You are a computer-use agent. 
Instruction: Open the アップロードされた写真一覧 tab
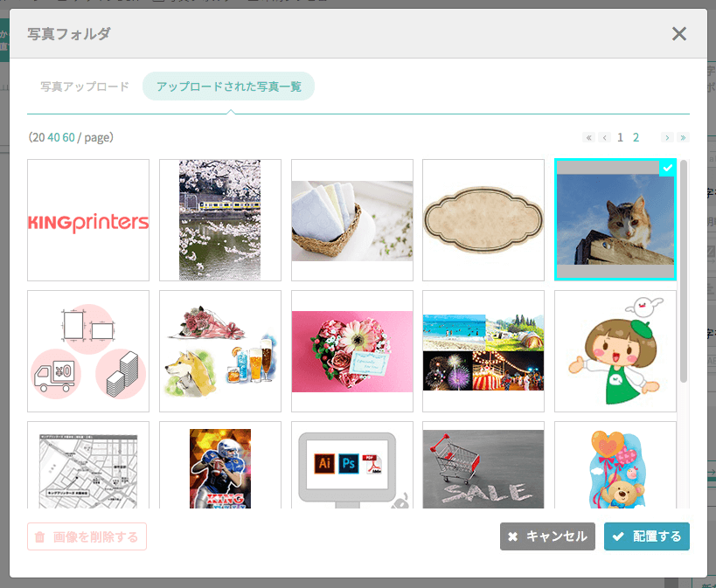[228, 86]
